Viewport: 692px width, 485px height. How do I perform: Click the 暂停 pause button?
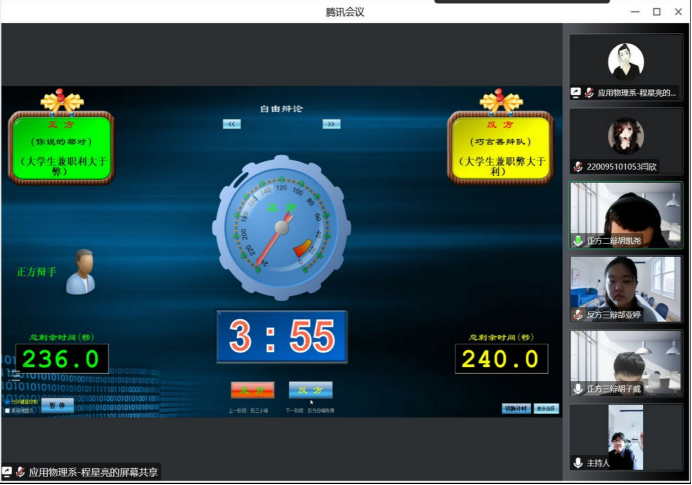click(57, 406)
